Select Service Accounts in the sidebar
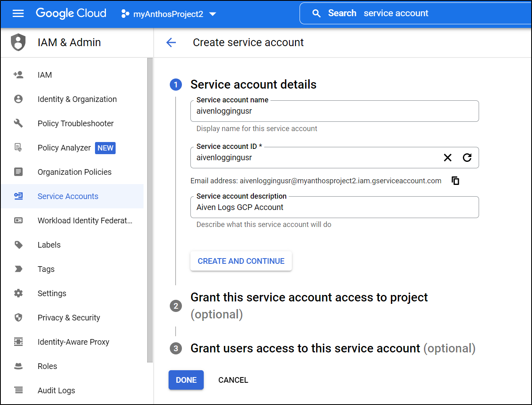 pyautogui.click(x=72, y=196)
